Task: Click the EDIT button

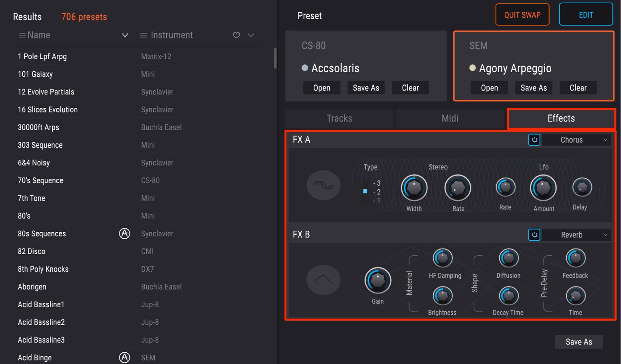Action: tap(586, 15)
